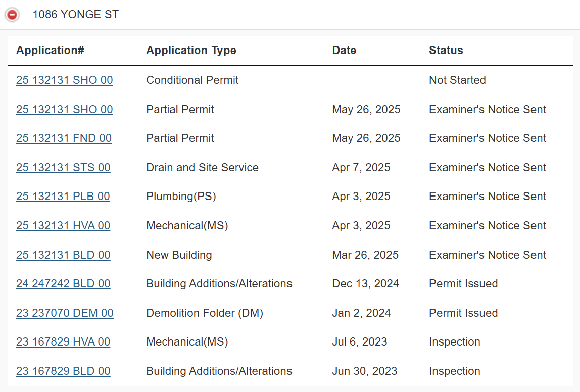
Task: Click the Demolition Folder (DM) type text
Action: (x=205, y=313)
